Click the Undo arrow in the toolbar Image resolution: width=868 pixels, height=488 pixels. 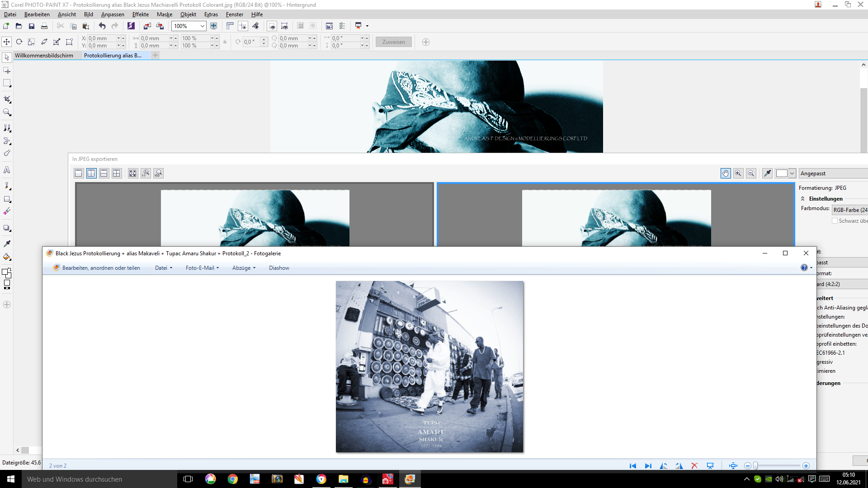[102, 26]
